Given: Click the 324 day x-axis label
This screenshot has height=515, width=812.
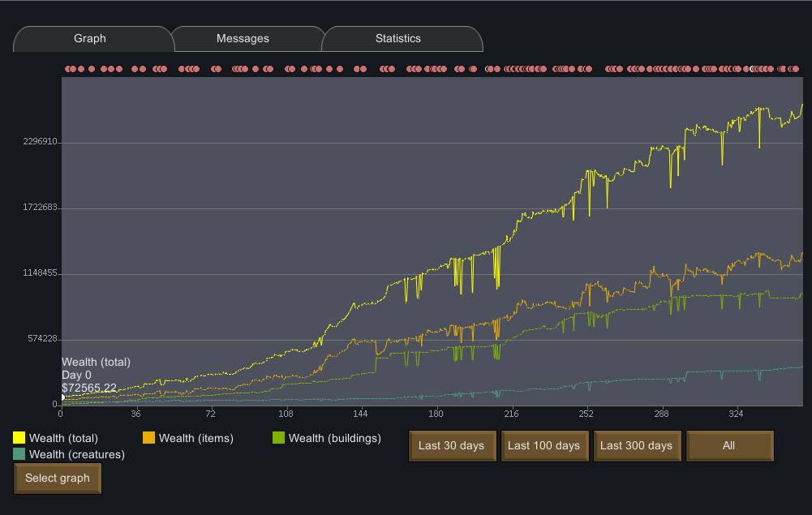Looking at the screenshot, I should (736, 414).
